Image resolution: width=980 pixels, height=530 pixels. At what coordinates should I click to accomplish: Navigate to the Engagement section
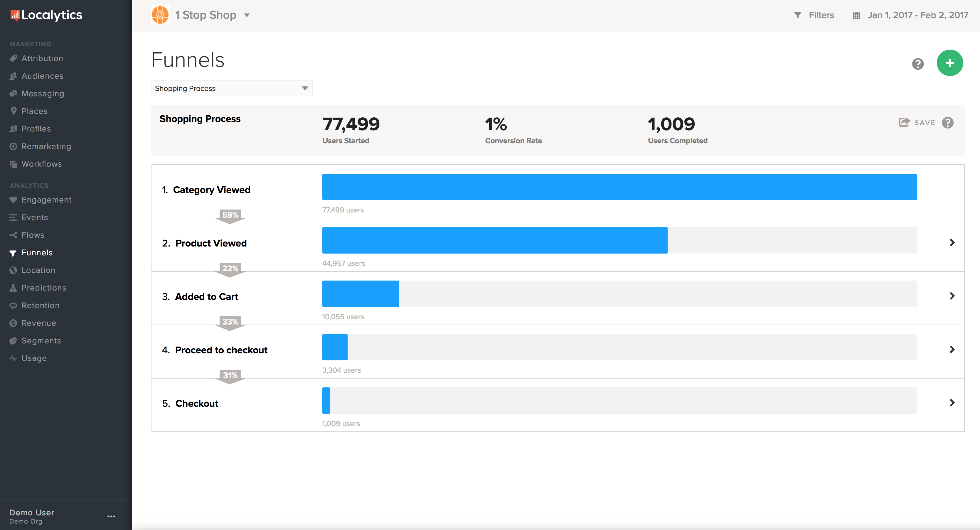tap(46, 200)
